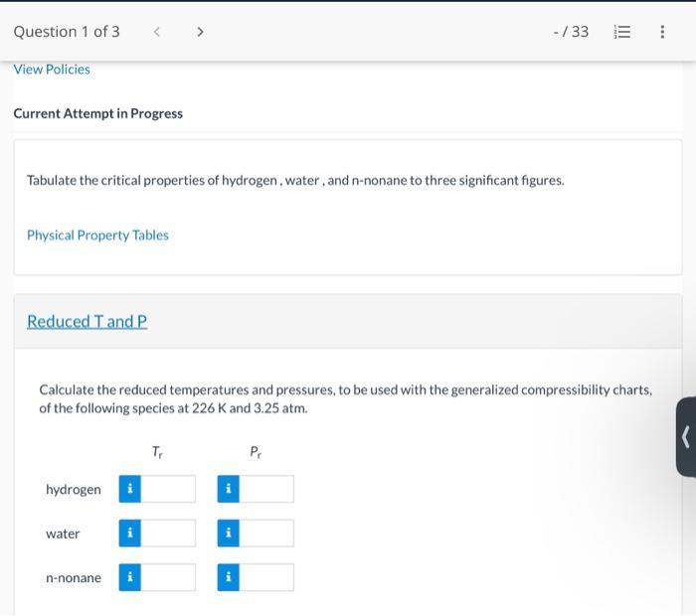
Task: Go to the previous question arrow
Action: (156, 32)
